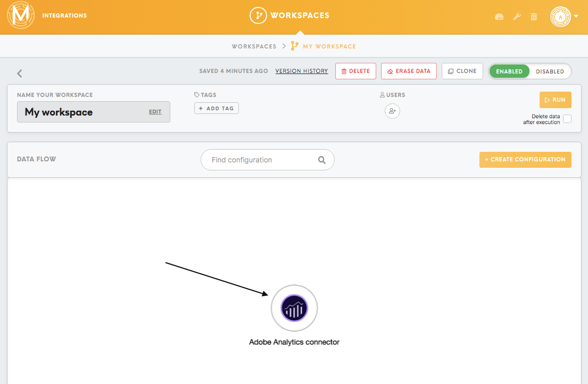Clone the workspace with the Clone button
Screen dimensions: 588x384
462,71
